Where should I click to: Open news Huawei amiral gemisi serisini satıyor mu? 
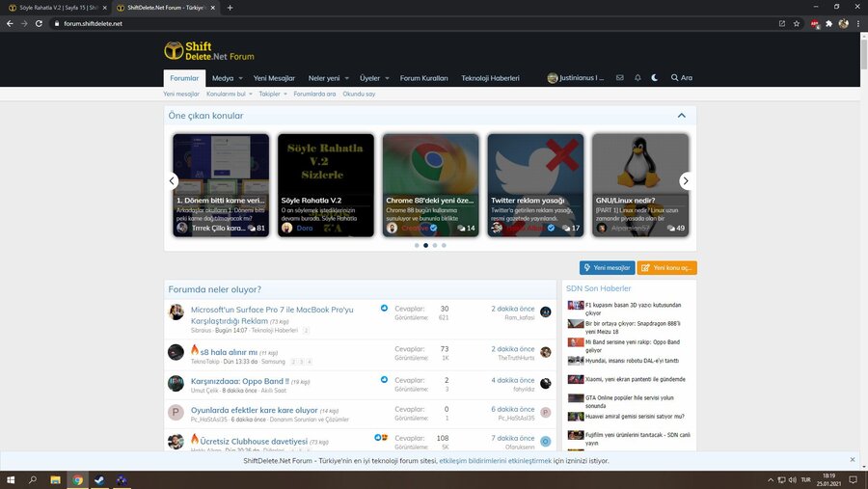[x=635, y=417]
